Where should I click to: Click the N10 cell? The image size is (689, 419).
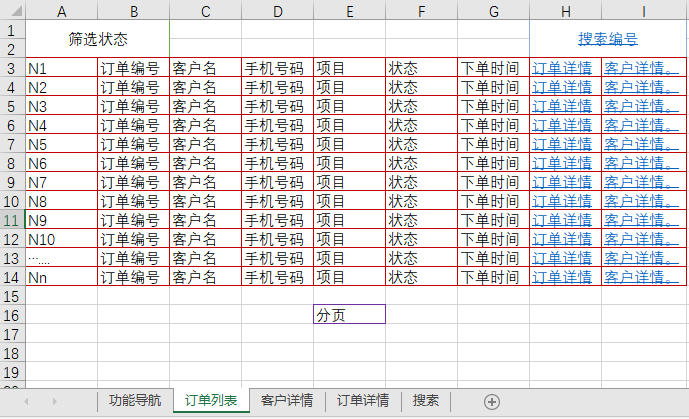pos(61,239)
